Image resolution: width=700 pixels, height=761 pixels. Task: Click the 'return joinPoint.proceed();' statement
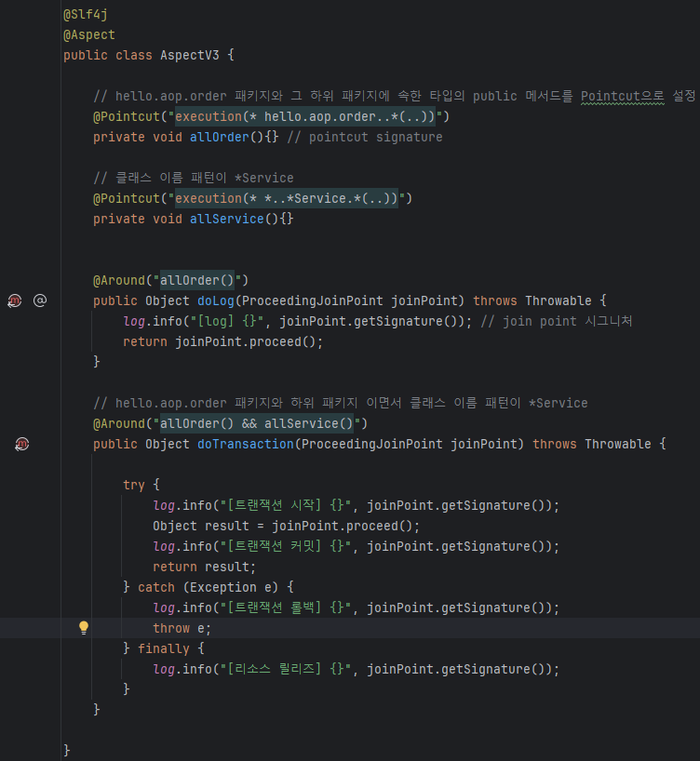tap(223, 341)
